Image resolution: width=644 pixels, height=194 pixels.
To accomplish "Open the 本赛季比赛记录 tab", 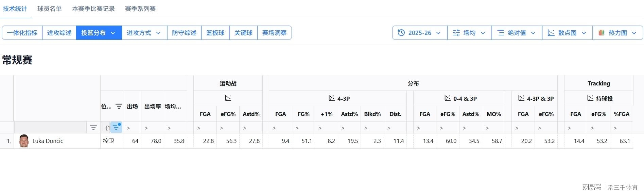I will click(93, 9).
